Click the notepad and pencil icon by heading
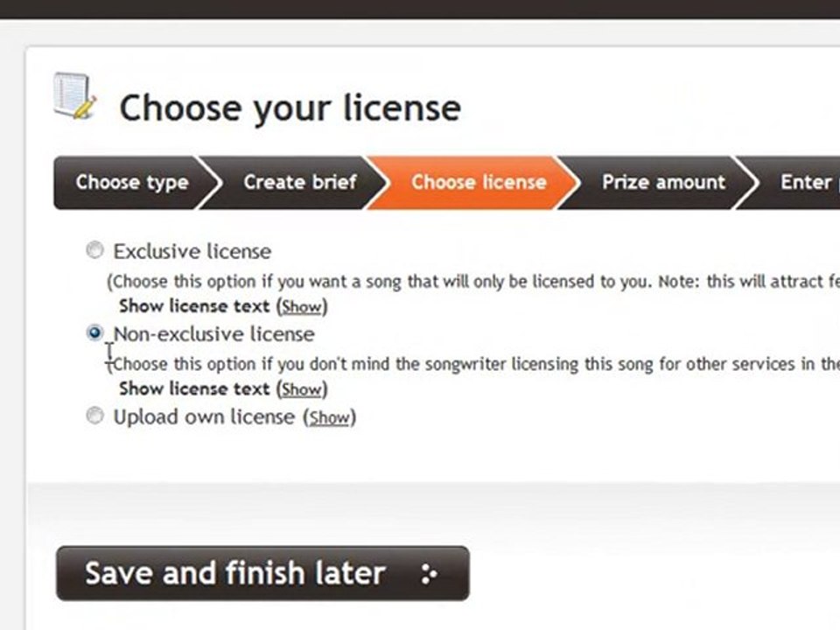This screenshot has width=840, height=630. tap(75, 95)
